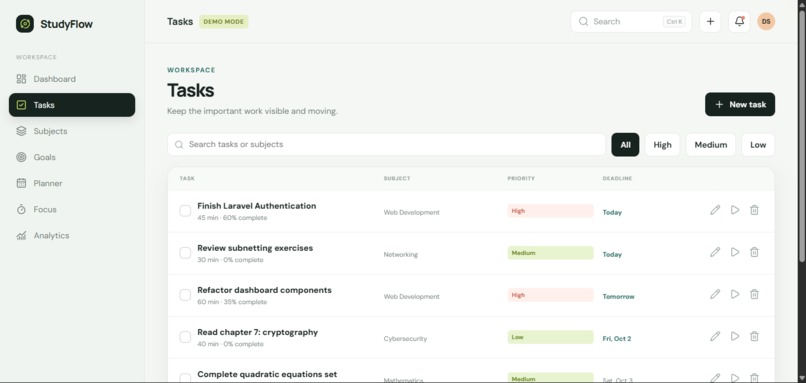
Task: Click the DEMO MODE badge
Action: coord(224,22)
